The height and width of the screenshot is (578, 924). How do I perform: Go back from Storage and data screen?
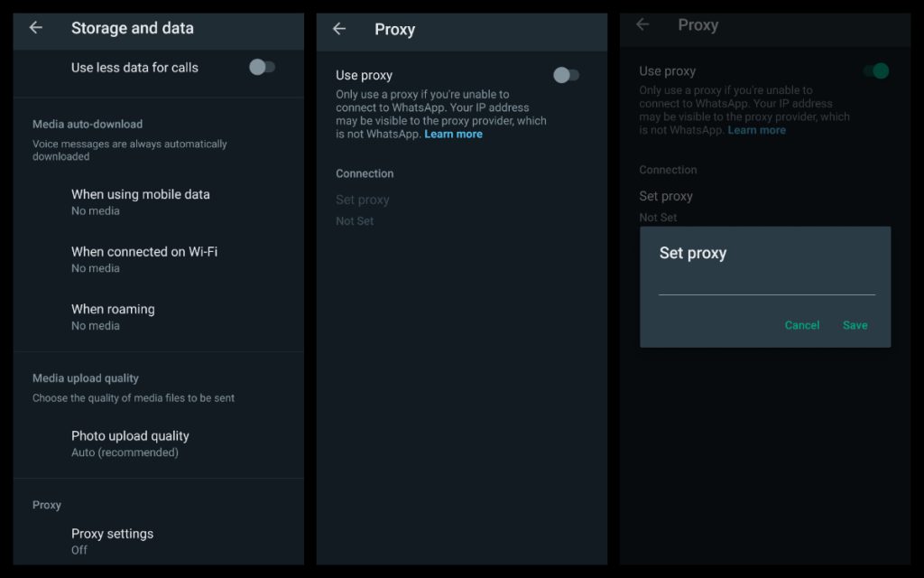tap(36, 28)
